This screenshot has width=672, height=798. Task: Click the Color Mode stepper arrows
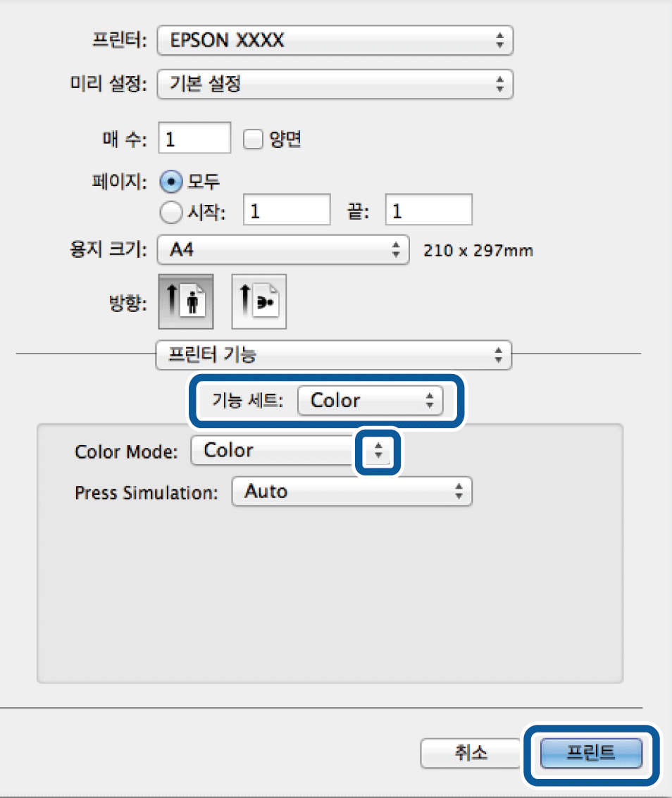pos(378,452)
